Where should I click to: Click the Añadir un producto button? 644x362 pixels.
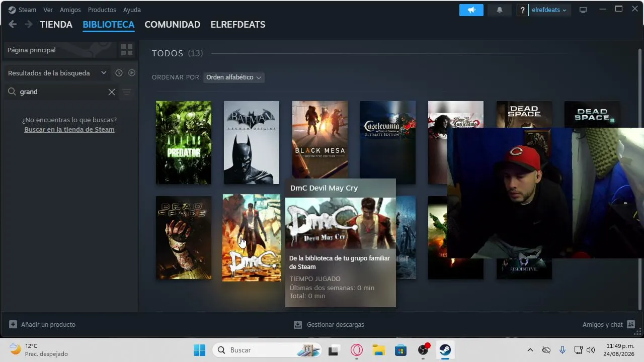pyautogui.click(x=42, y=325)
